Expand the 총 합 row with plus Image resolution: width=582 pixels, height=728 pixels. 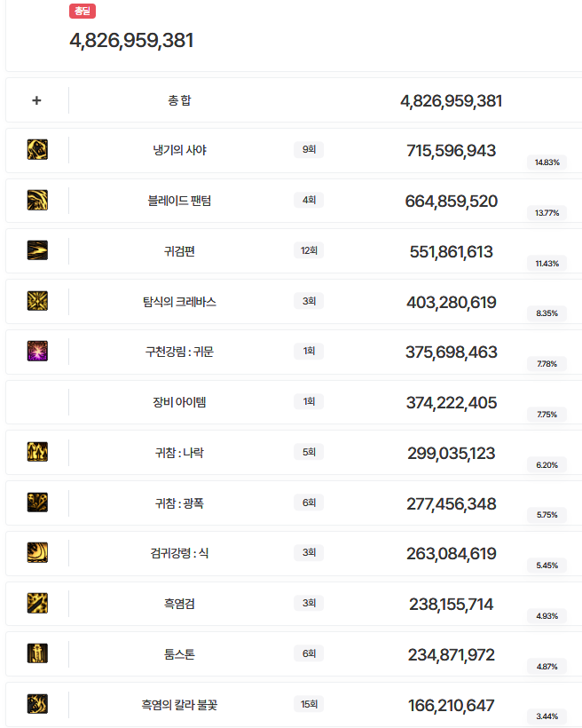tap(36, 100)
